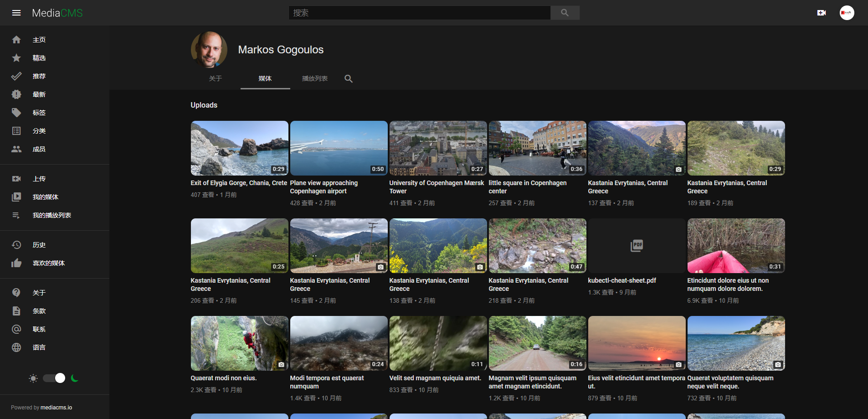Image resolution: width=868 pixels, height=419 pixels.
Task: Toggle the hamburger sidebar menu
Action: point(16,13)
